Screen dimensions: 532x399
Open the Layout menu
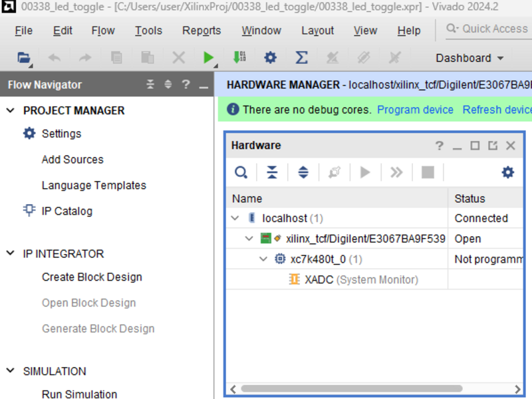pyautogui.click(x=318, y=31)
